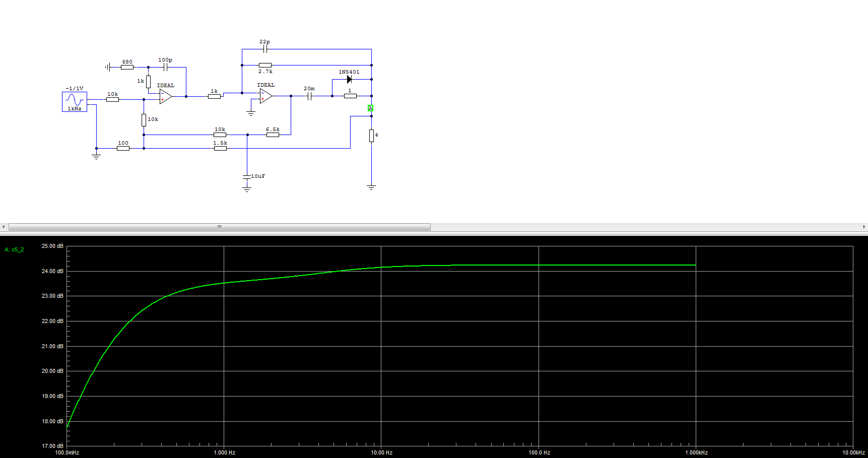Select the ground at the second op-amp's plus input

251,113
